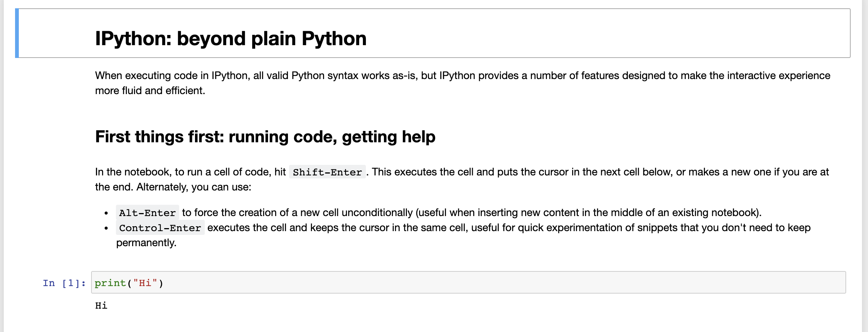The width and height of the screenshot is (868, 332).
Task: Click the second bullet about keeping the cursor
Action: (463, 235)
